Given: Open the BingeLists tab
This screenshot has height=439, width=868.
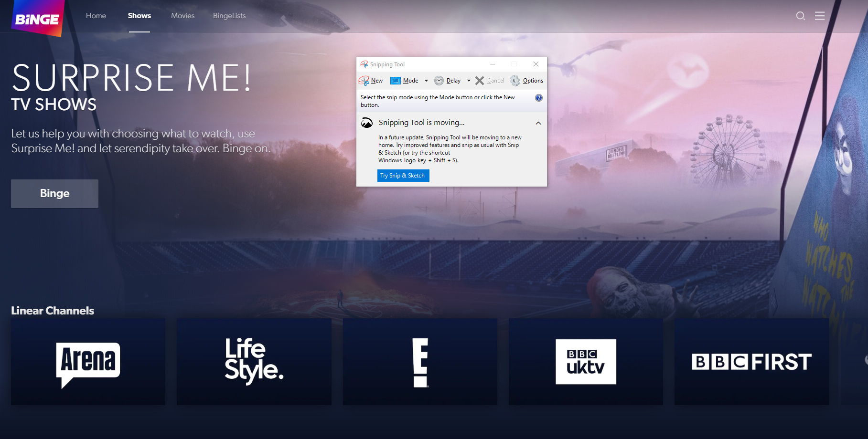Looking at the screenshot, I should click(x=229, y=16).
